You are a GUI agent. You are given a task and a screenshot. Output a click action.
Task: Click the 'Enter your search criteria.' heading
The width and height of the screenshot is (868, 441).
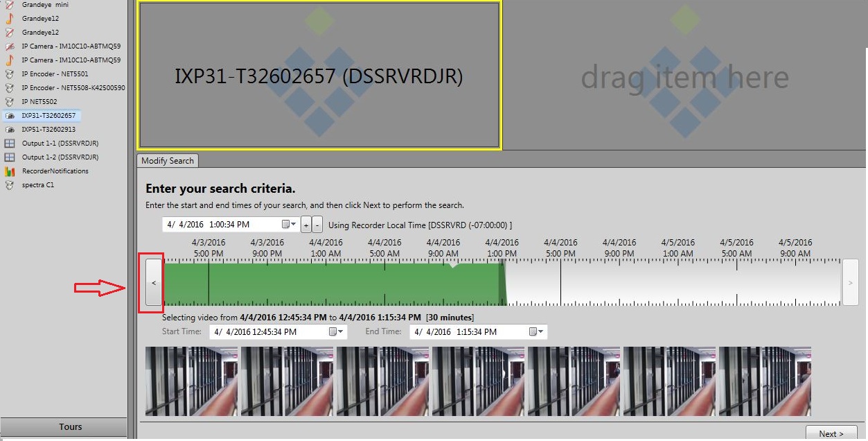click(220, 189)
